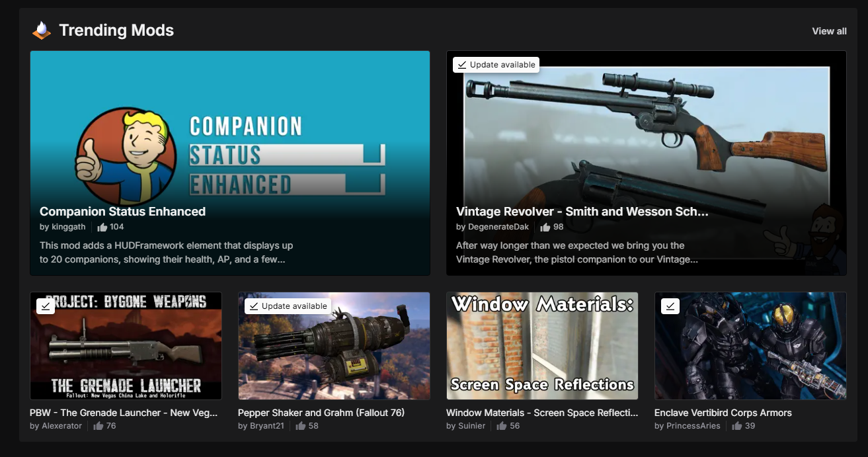Click the thumbs-up icon showing 98 endorsements
868x457 pixels.
tap(545, 227)
